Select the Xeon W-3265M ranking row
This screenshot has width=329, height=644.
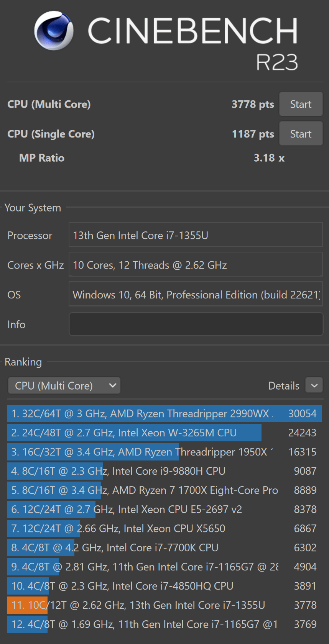(x=164, y=433)
